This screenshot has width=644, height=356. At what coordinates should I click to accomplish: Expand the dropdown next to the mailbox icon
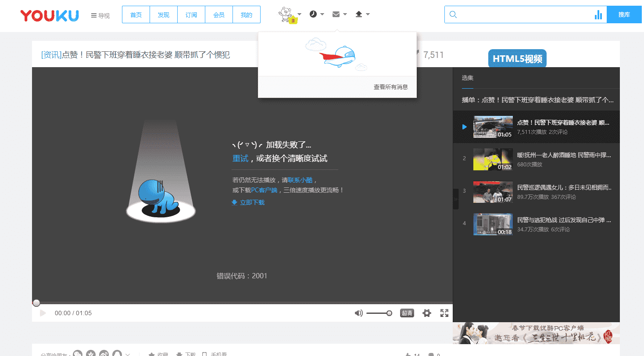(345, 14)
